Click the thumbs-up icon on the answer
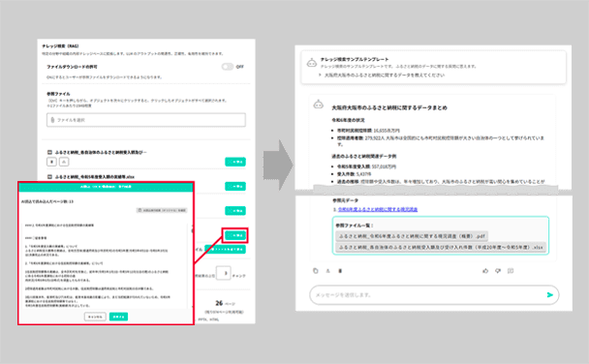The image size is (589, 364). click(485, 270)
